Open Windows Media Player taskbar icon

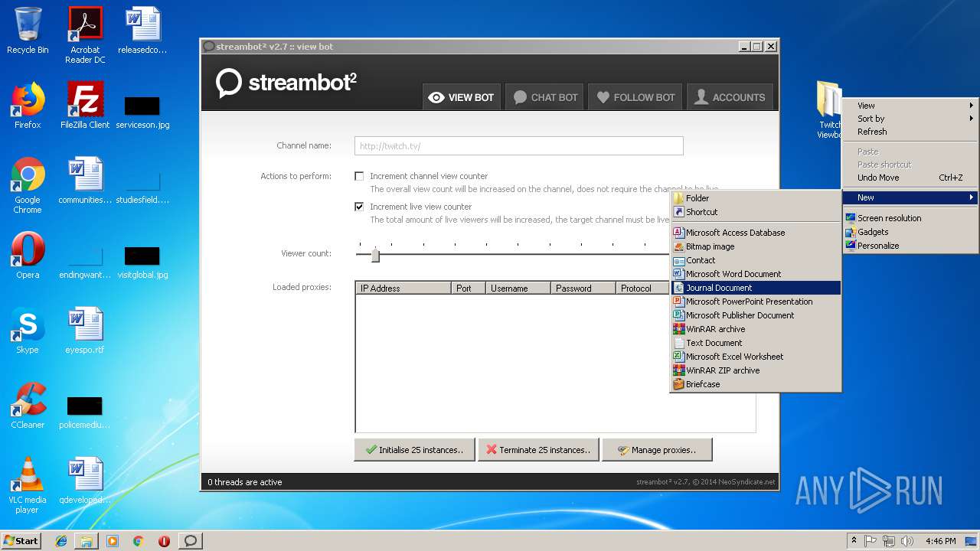[113, 541]
